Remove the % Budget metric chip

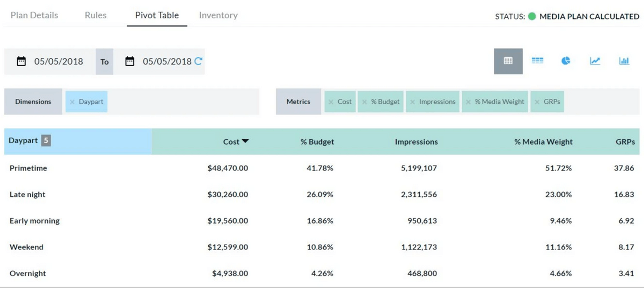364,102
